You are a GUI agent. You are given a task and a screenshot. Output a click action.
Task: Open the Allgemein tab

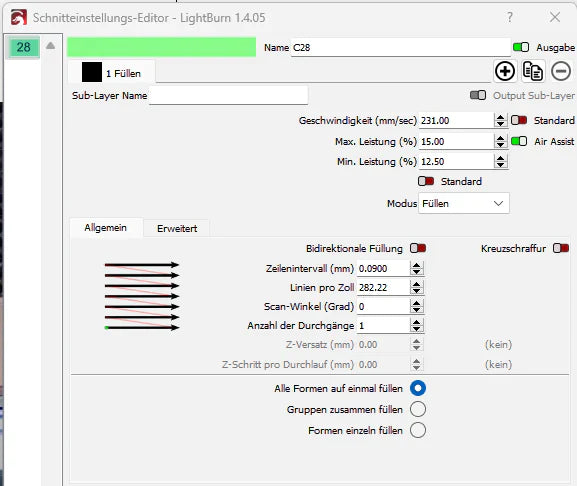106,228
